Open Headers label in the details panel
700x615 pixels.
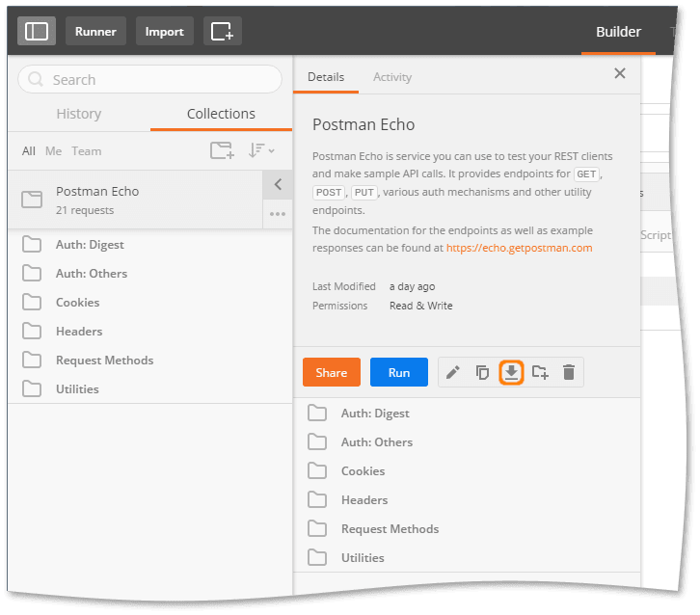point(364,500)
